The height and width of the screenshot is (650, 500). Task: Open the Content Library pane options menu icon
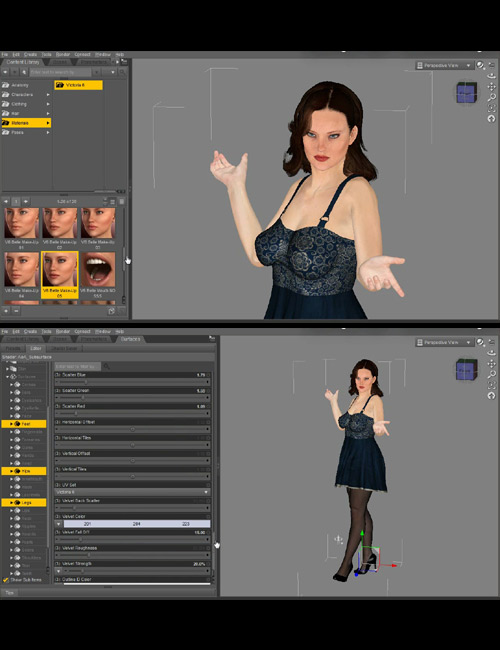[124, 62]
